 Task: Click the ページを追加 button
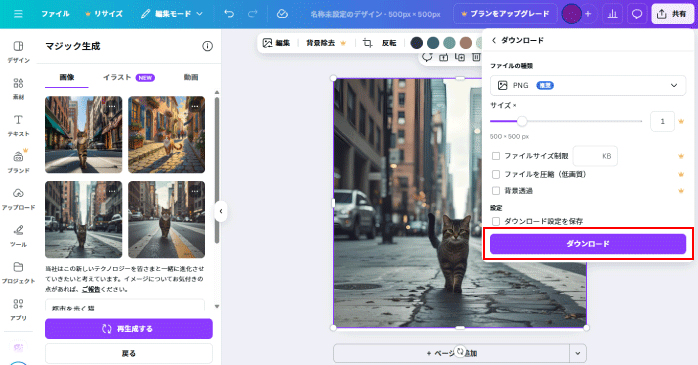tap(451, 353)
